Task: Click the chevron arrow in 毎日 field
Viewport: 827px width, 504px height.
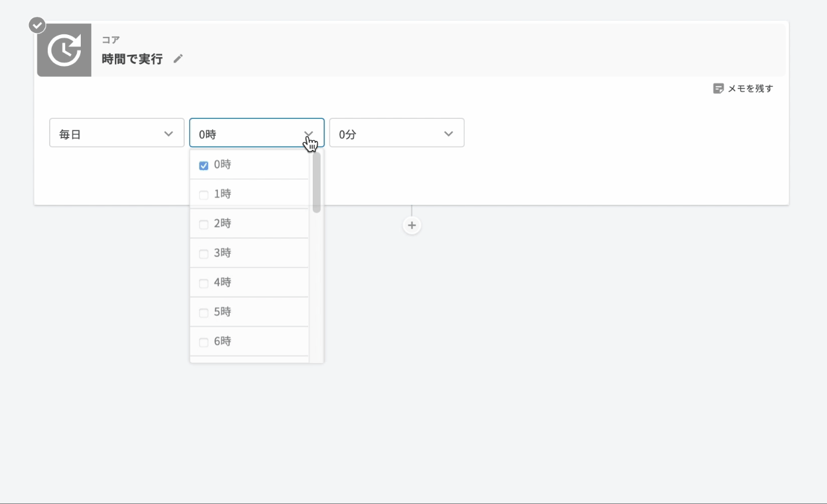Action: click(x=169, y=134)
